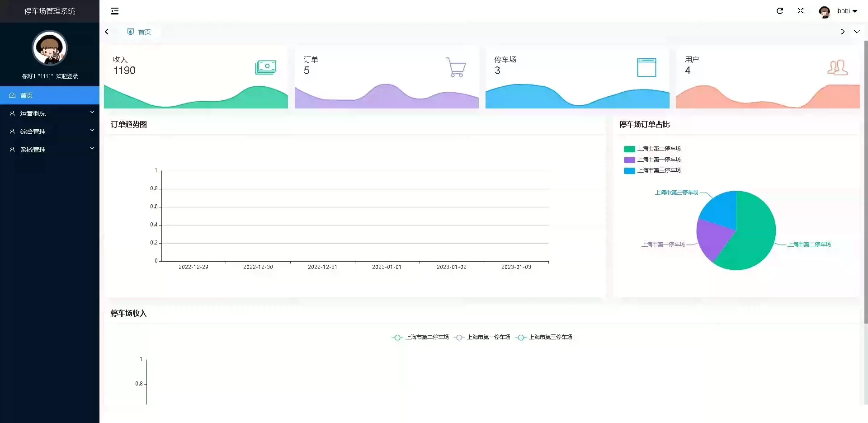Expand the 综合管理 sidebar menu

(50, 132)
